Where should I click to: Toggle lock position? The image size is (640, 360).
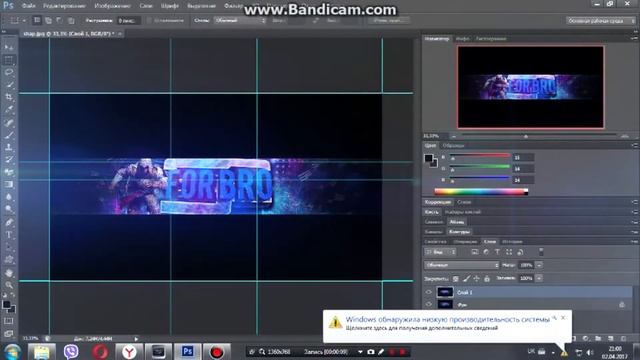pos(476,278)
